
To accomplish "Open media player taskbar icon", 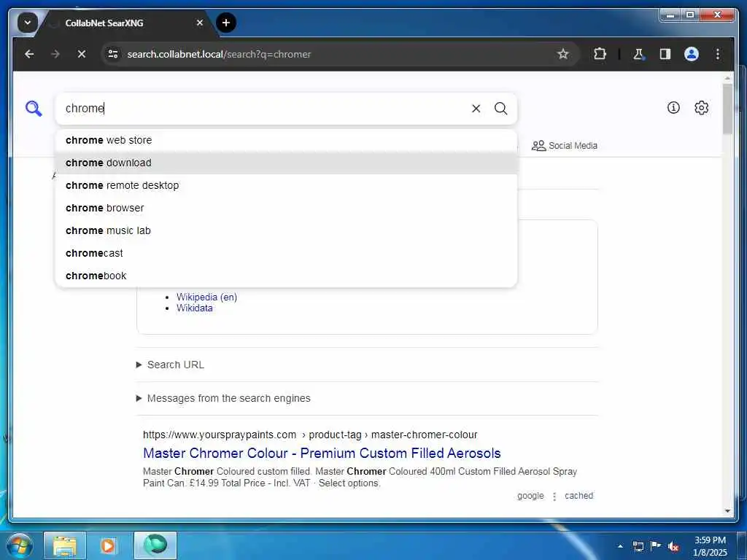I will point(108,545).
